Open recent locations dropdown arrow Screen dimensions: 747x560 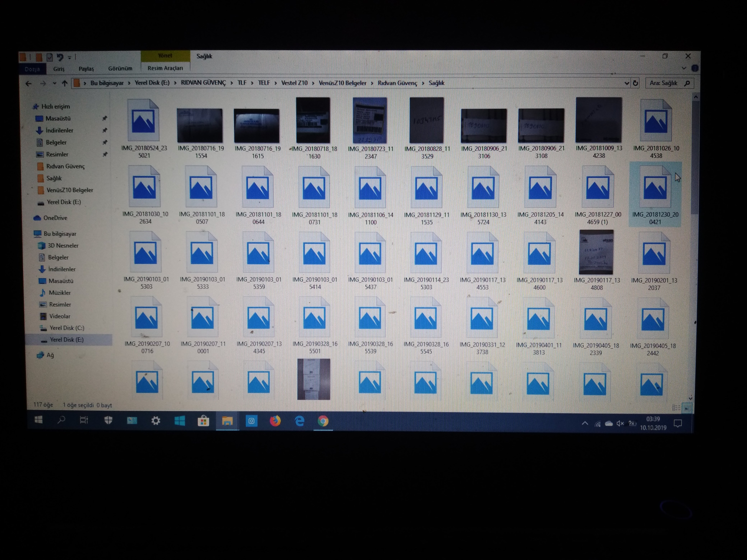tap(54, 83)
